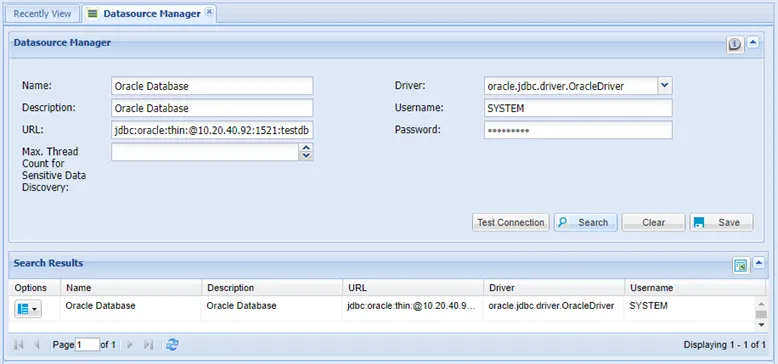Go to previous page of results
The image size is (778, 364).
(x=37, y=345)
